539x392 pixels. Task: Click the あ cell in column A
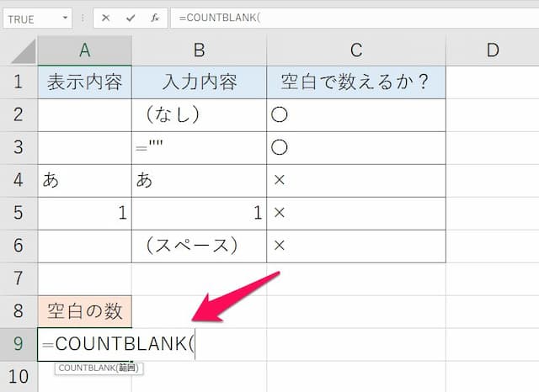84,180
